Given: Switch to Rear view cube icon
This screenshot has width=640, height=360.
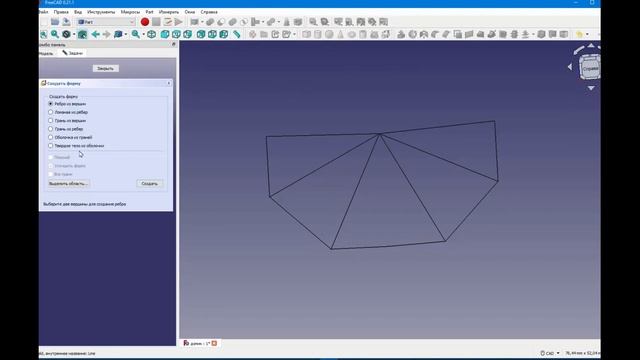Looking at the screenshot, I should click(201, 34).
